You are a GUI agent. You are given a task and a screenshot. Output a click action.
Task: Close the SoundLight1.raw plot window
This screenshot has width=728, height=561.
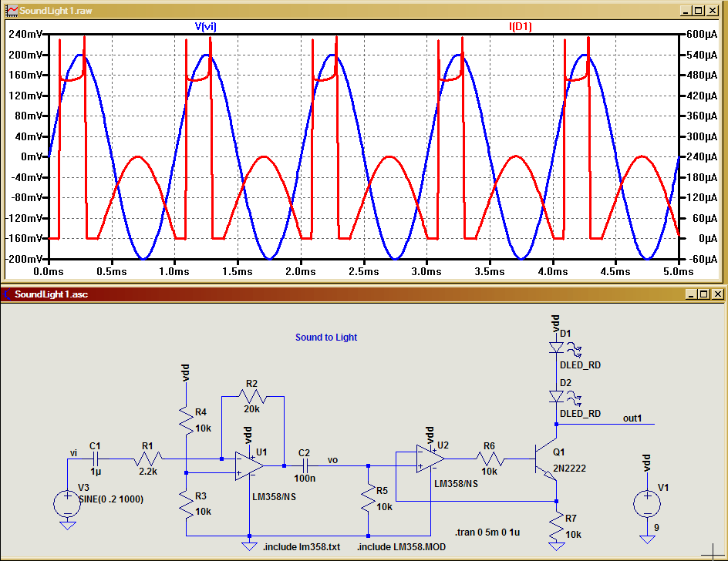point(713,10)
